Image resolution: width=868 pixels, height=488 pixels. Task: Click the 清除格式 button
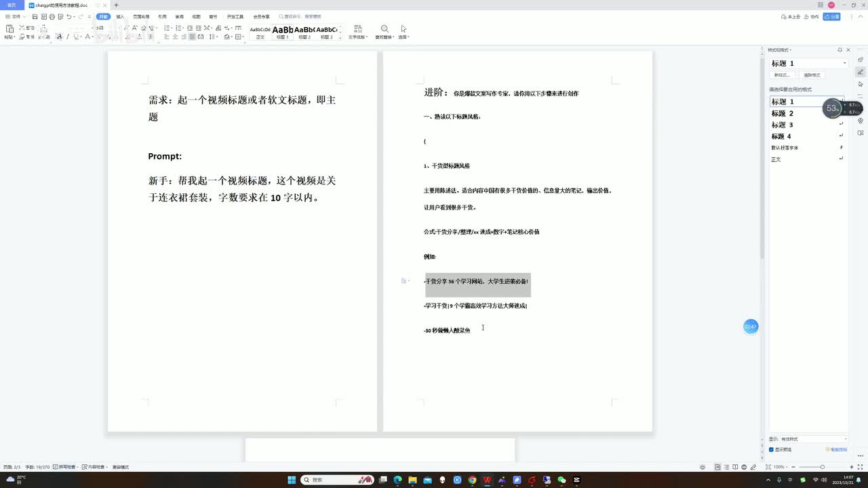tap(812, 75)
